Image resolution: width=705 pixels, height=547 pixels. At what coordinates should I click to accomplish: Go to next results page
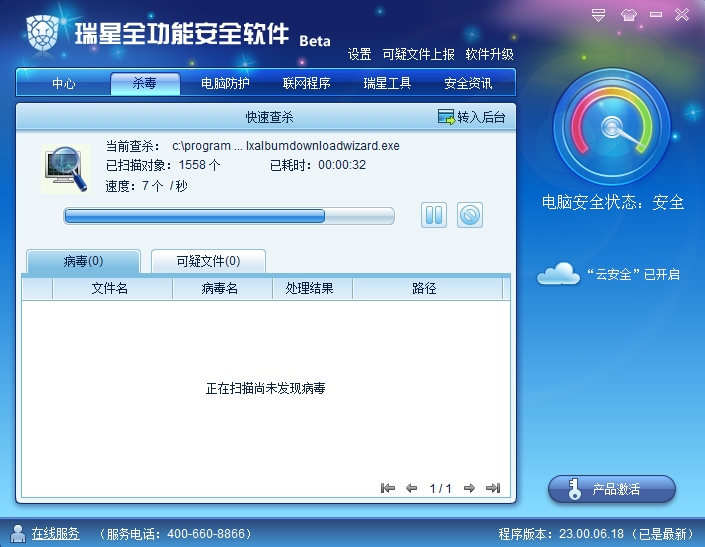(x=469, y=488)
